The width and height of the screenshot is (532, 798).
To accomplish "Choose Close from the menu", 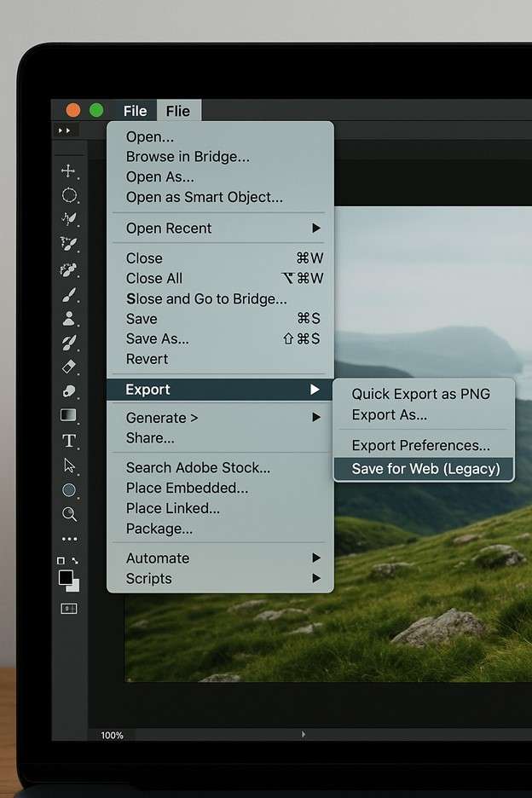I will coord(221,258).
